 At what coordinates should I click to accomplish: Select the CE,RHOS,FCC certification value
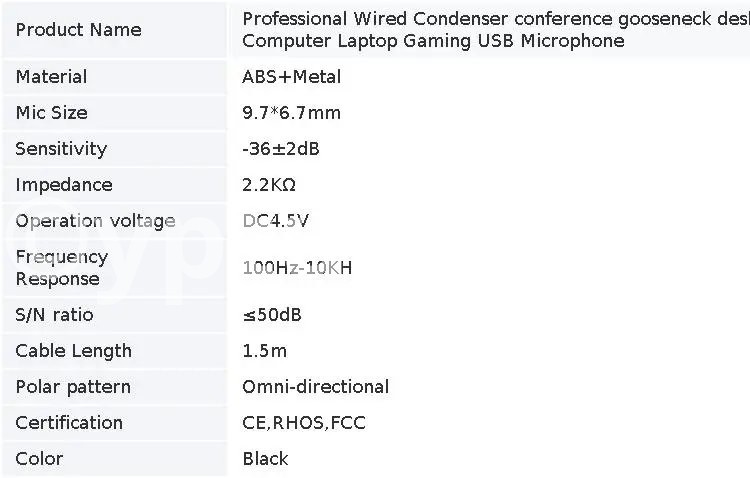(x=304, y=423)
